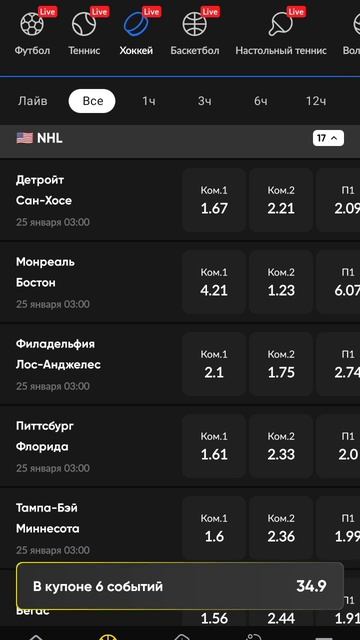360x640 pixels.
Task: Select the Настольный теннис paddle icon
Action: (281, 24)
